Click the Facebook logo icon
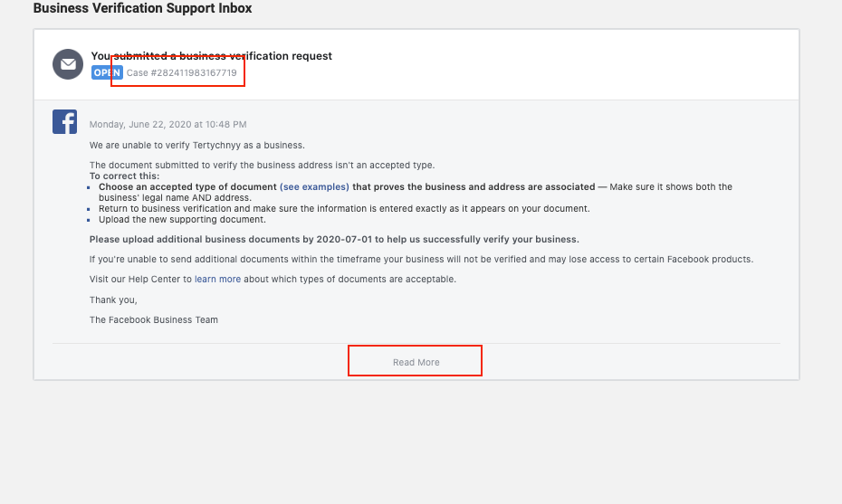The width and height of the screenshot is (842, 504). pos(64,122)
